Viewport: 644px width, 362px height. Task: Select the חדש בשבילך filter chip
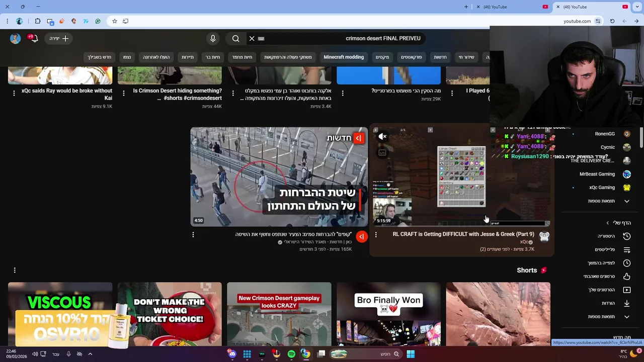100,57
